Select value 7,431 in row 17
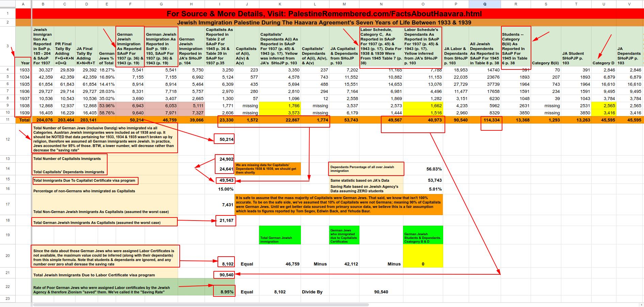644x307 pixels. [x=220, y=205]
